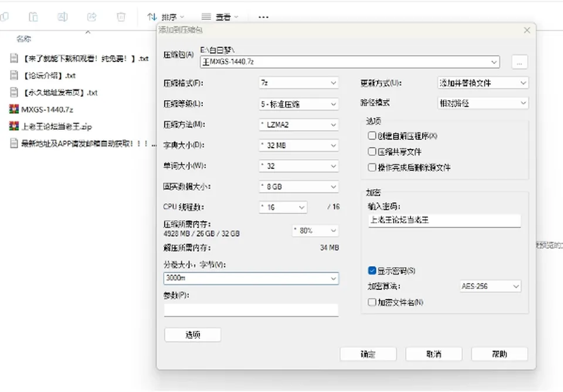Open the 更新方式 dropdown showing 添加并替换文件
This screenshot has width=563, height=392.
(483, 83)
